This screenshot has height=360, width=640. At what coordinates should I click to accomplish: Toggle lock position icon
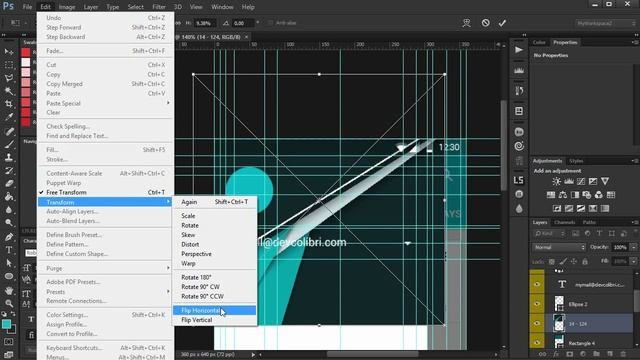pos(574,261)
